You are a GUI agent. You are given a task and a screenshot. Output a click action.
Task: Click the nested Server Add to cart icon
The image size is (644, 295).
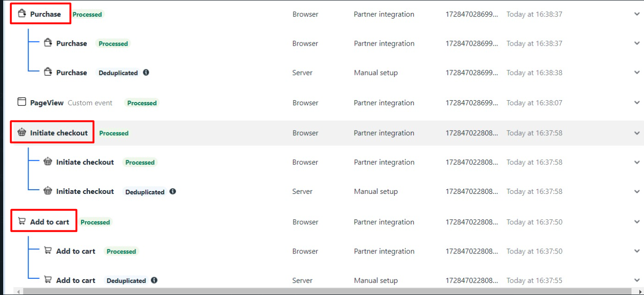tap(48, 280)
